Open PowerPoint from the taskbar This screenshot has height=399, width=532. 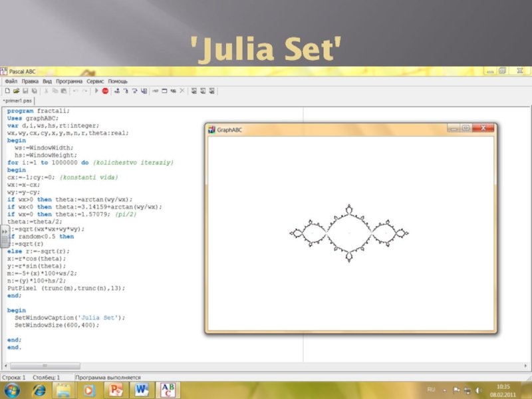[x=117, y=389]
